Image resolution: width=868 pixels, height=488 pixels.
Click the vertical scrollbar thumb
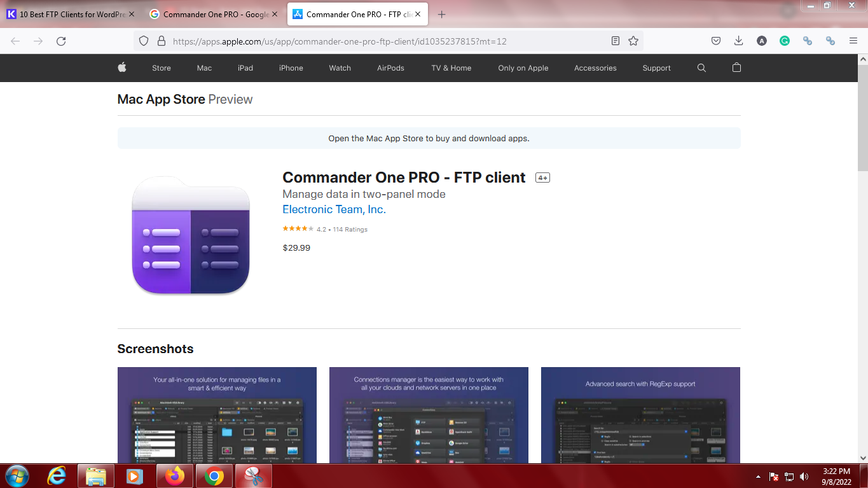863,118
